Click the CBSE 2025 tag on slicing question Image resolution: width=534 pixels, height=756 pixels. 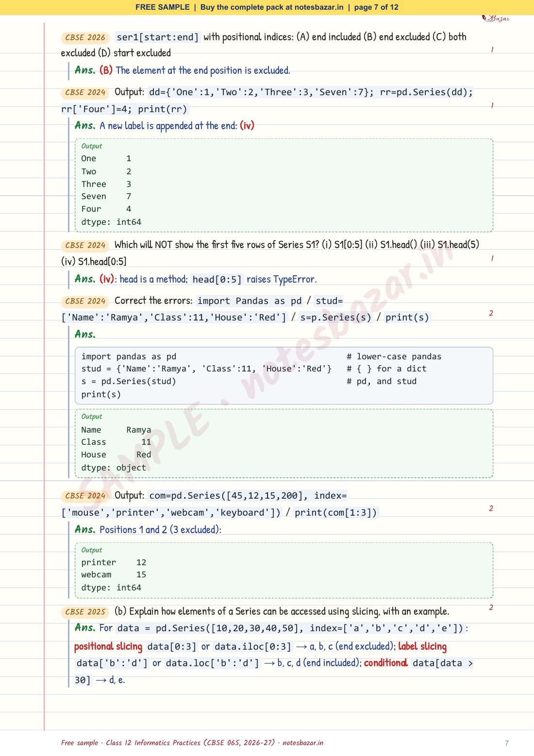85,612
